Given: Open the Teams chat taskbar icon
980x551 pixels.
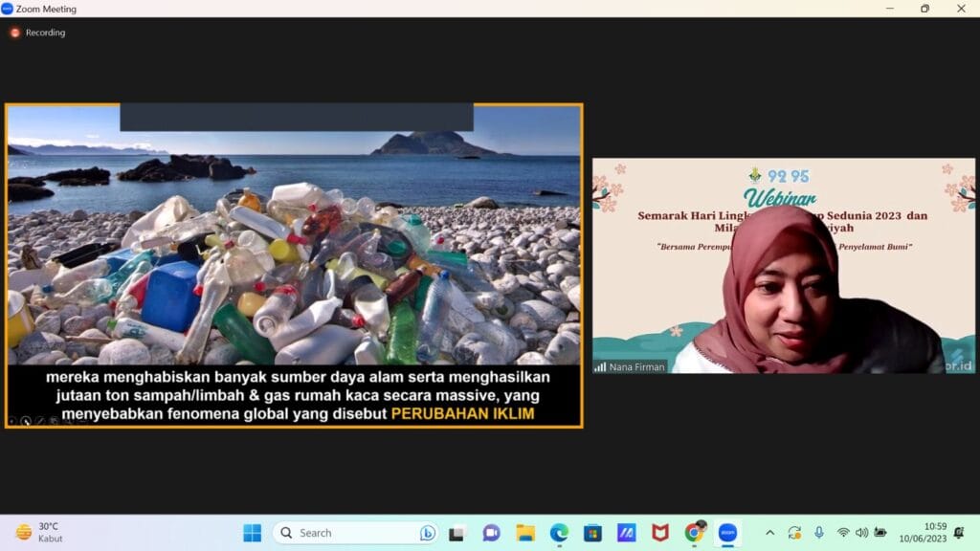Looking at the screenshot, I should (491, 533).
